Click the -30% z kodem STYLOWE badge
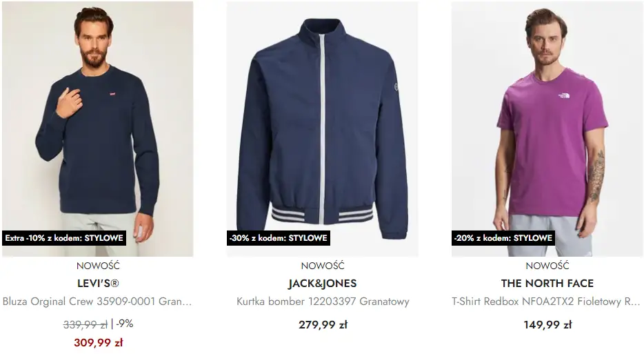 point(279,238)
